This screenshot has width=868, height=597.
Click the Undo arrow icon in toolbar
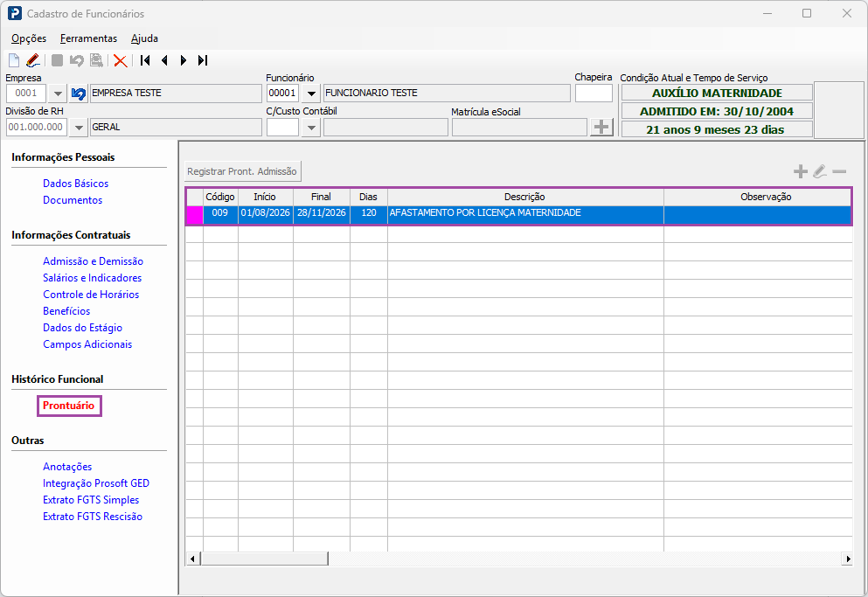point(76,60)
